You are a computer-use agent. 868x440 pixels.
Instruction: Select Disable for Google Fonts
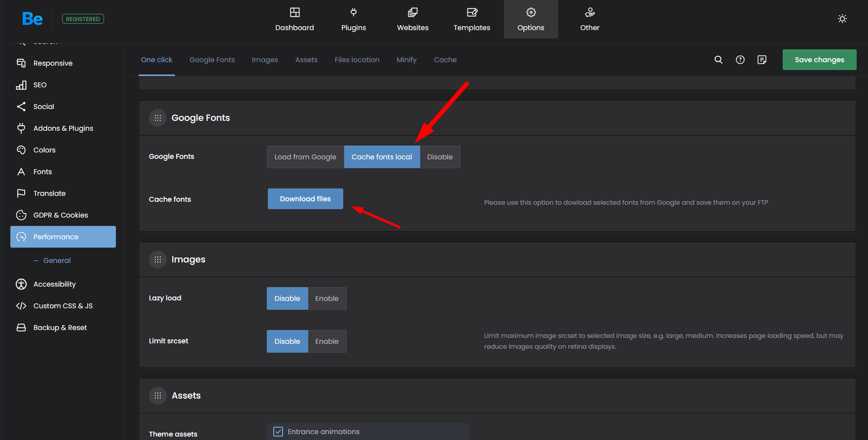[440, 157]
